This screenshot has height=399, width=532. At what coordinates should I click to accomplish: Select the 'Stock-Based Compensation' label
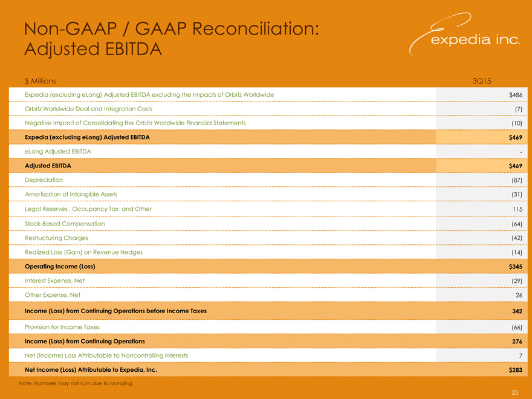65,224
